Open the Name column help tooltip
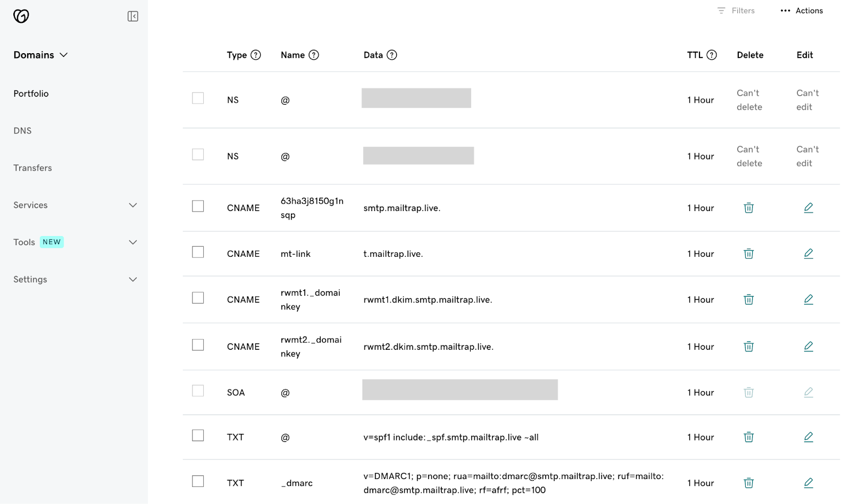Screen dimensions: 851x504 (314, 55)
